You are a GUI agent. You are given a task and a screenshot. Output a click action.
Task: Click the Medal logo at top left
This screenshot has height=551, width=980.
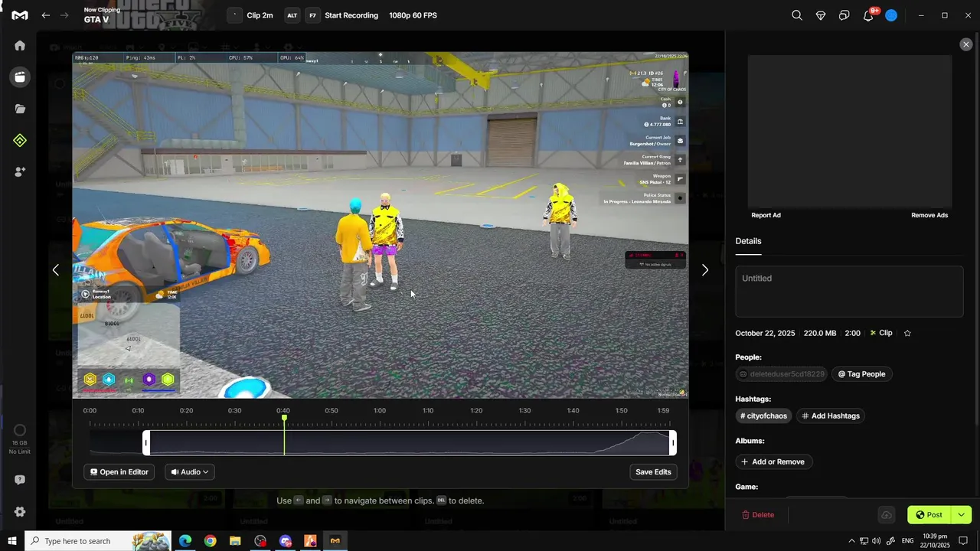point(20,15)
